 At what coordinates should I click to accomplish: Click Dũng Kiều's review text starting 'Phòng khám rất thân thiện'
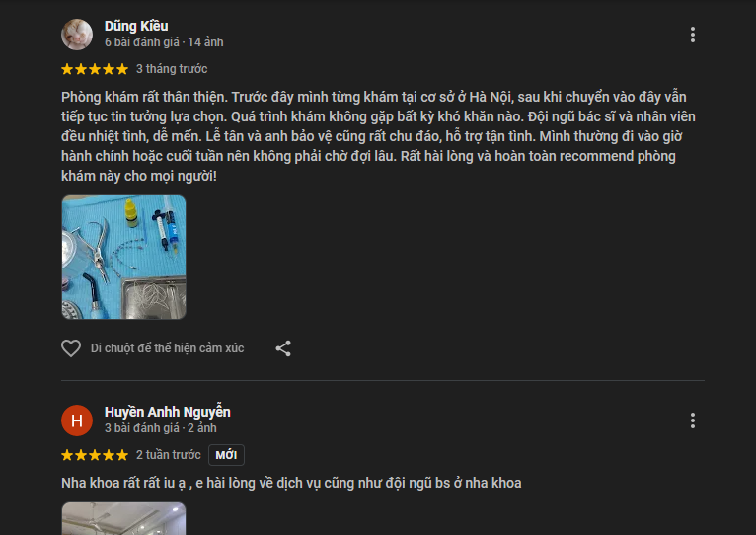[x=378, y=136]
